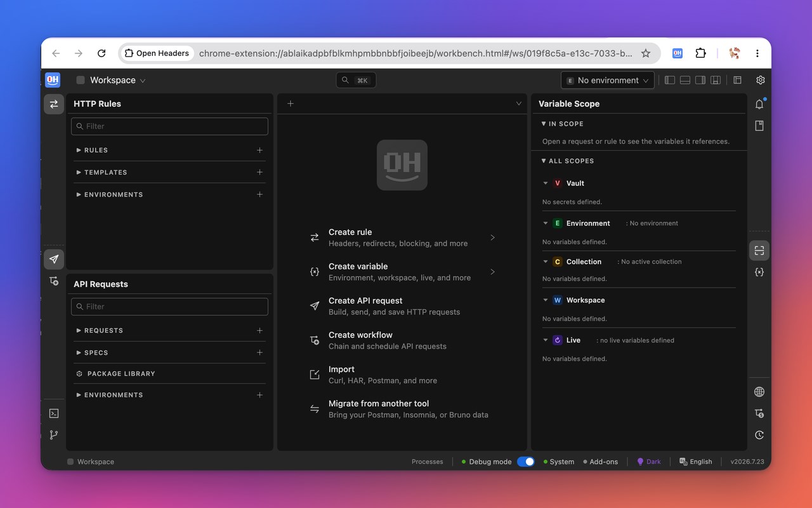Screen dimensions: 812x508
Task: Click the layout customize icon beside the gear
Action: [x=737, y=80]
